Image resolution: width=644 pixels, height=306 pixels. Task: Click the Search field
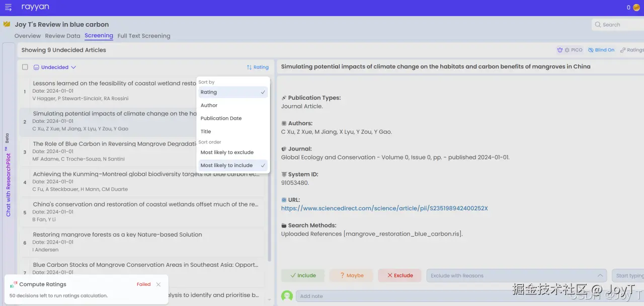point(618,24)
